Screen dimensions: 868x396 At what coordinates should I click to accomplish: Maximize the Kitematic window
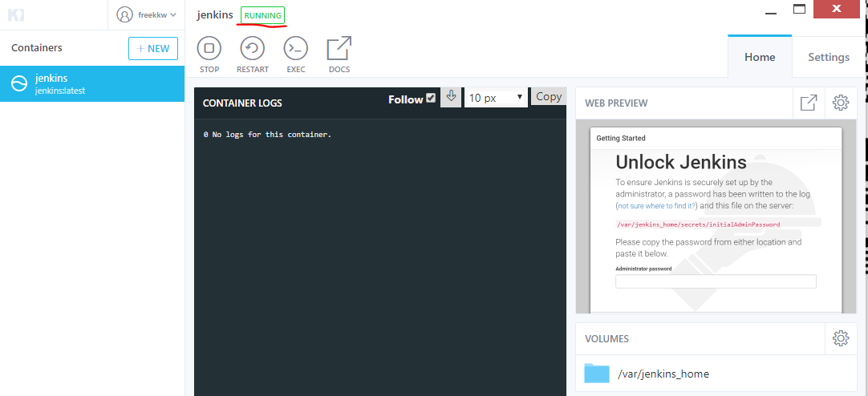(799, 9)
